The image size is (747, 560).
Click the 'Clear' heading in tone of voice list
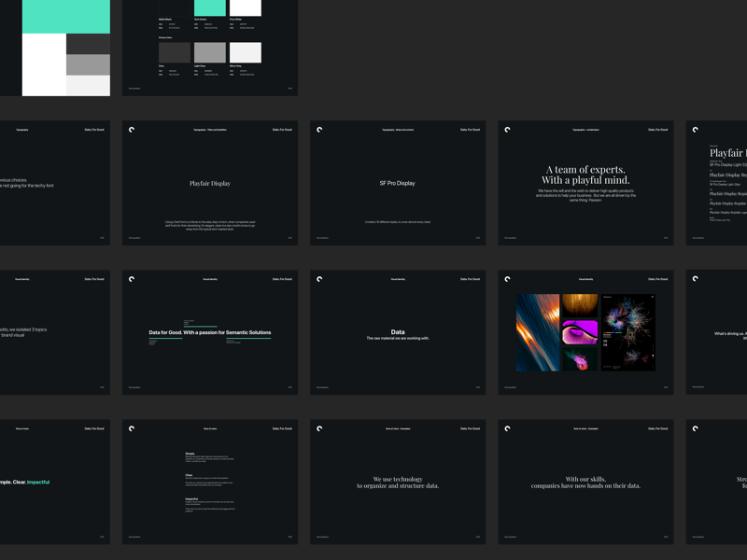[189, 475]
